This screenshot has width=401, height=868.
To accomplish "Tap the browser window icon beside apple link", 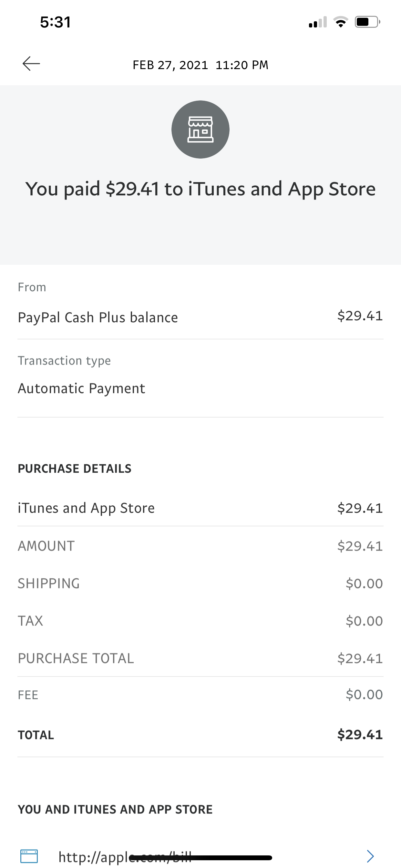I will pyautogui.click(x=29, y=856).
